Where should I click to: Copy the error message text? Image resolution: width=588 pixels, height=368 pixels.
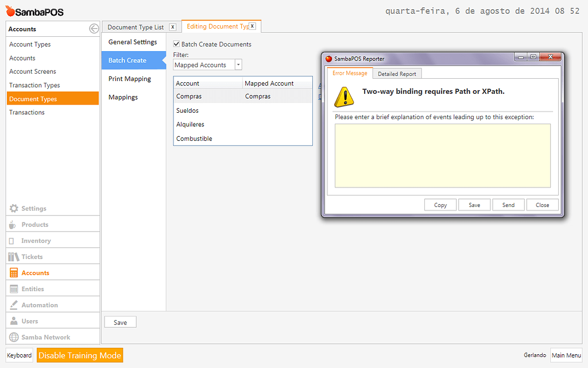pyautogui.click(x=440, y=204)
